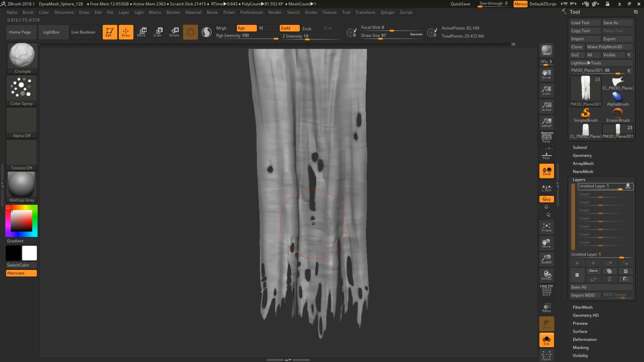
Task: Expand the Deformation section
Action: [x=584, y=339]
